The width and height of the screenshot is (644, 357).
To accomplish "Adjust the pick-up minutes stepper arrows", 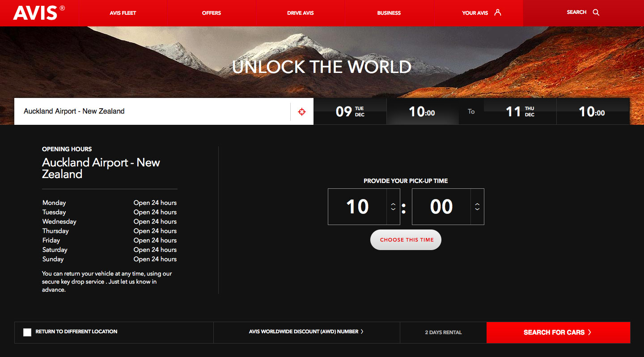I will (477, 207).
